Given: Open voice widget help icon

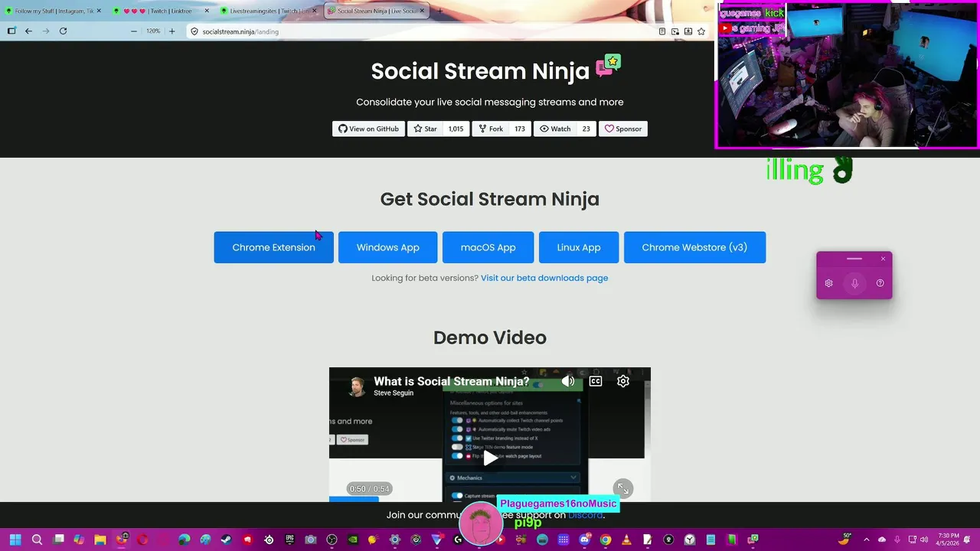Looking at the screenshot, I should coord(880,283).
